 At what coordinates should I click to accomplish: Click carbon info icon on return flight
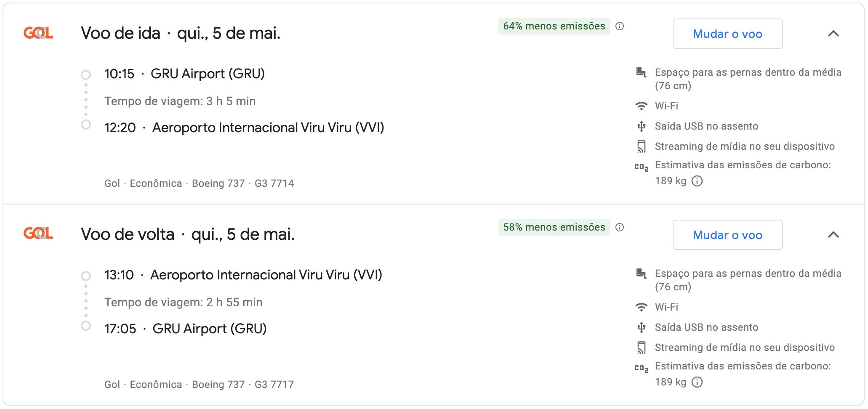697,382
